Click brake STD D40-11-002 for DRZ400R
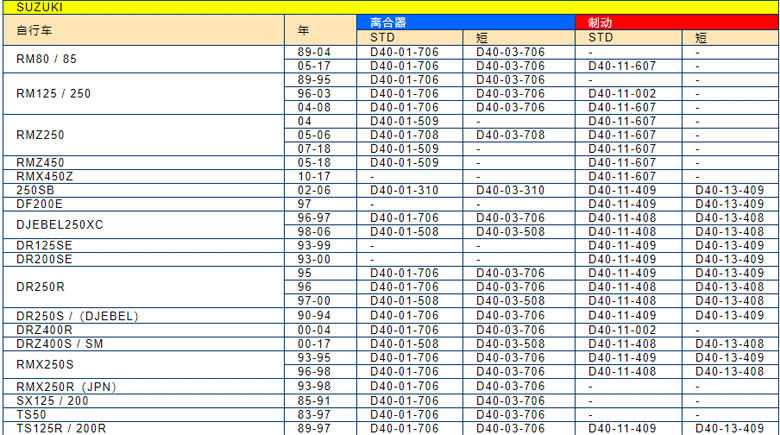 coord(622,330)
